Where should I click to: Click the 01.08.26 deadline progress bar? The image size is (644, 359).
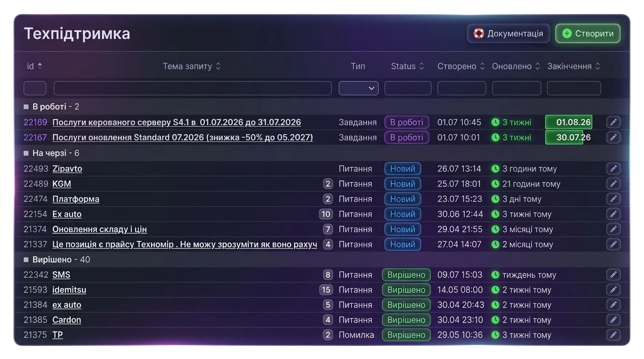569,122
